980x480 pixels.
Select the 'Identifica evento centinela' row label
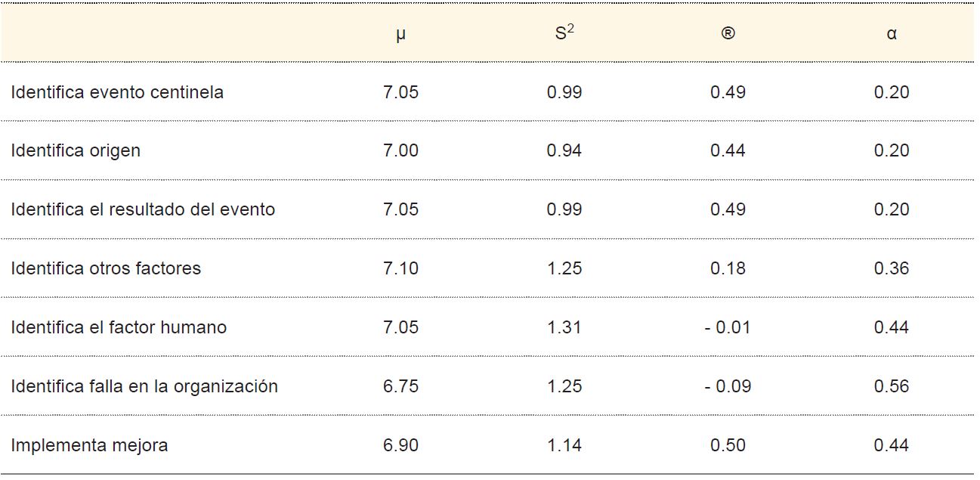tap(117, 92)
